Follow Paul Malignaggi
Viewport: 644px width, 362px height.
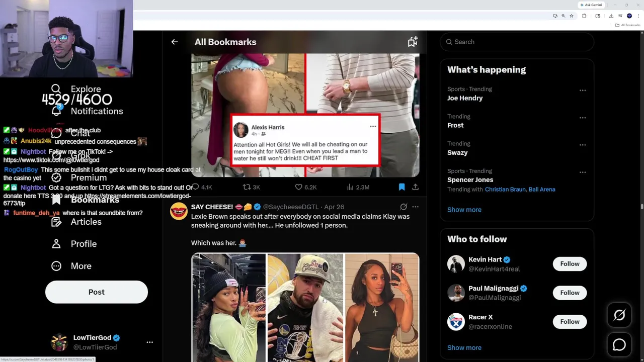[x=570, y=293]
